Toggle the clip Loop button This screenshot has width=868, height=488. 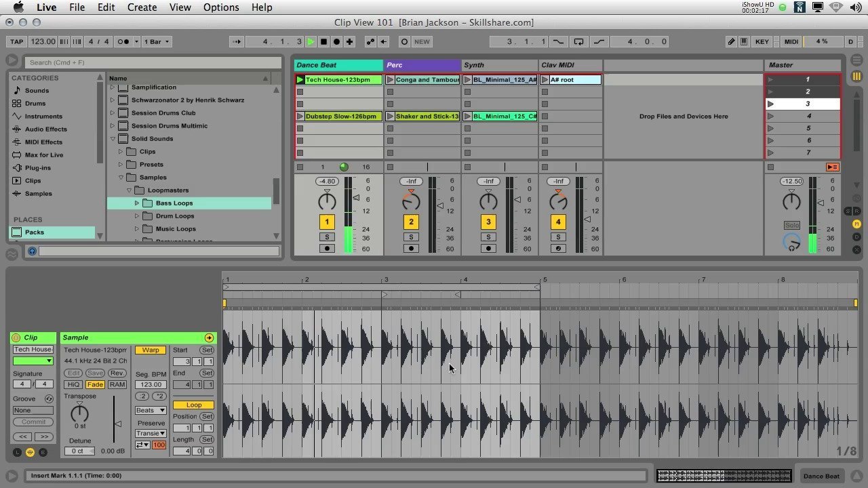[x=193, y=405]
